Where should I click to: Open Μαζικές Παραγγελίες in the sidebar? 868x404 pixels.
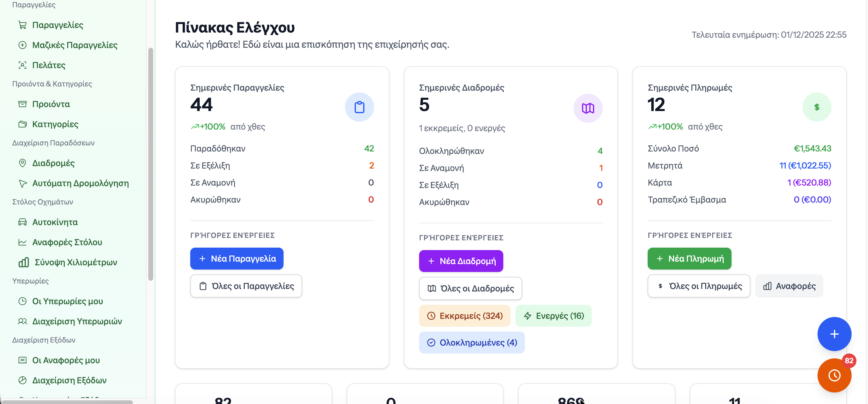(74, 45)
